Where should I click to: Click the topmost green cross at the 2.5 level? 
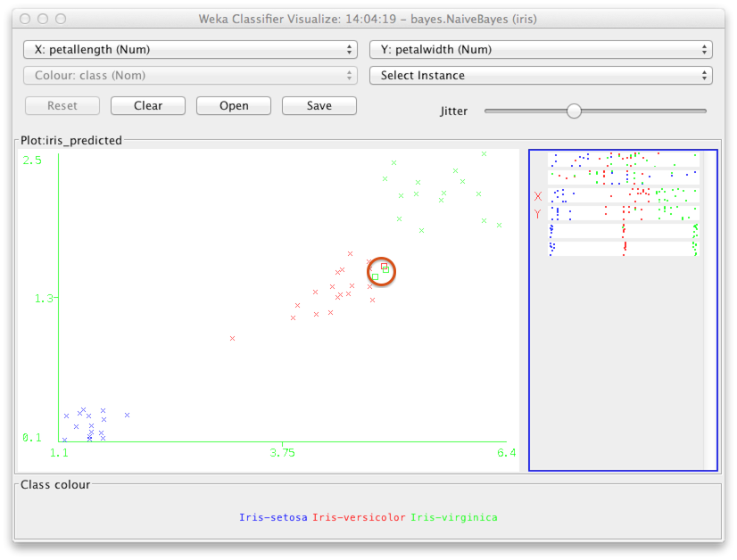pyautogui.click(x=484, y=153)
